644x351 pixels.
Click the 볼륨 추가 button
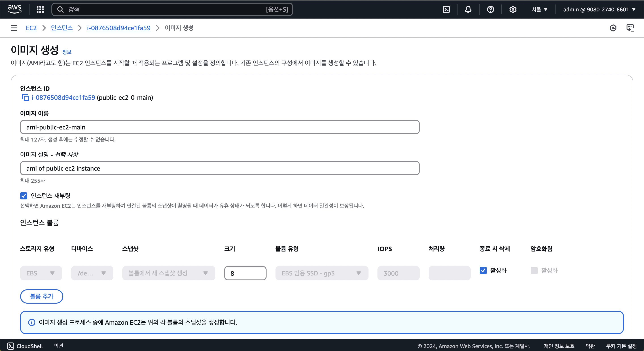[42, 296]
